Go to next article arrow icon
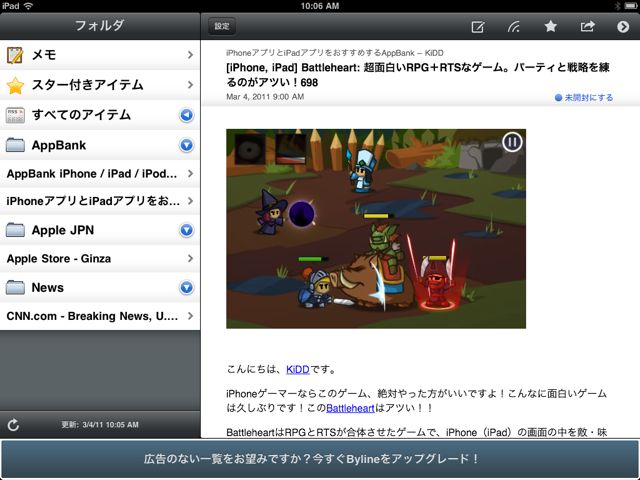Viewport: 640px width, 480px height. coord(623,27)
